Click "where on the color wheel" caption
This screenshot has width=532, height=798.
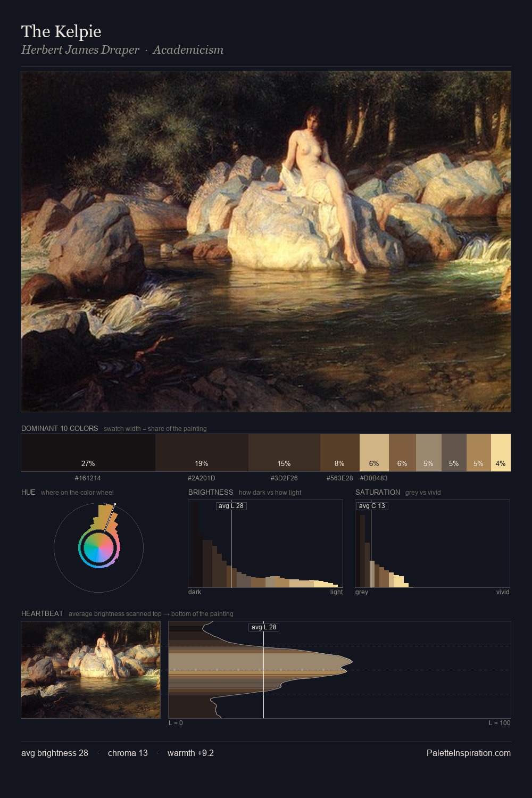click(77, 493)
